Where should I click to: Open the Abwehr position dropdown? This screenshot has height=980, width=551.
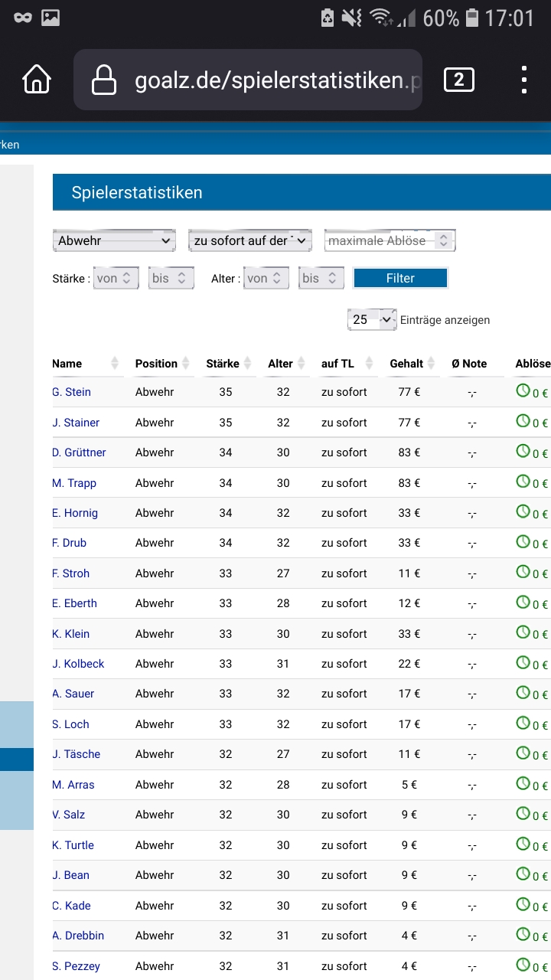point(114,240)
